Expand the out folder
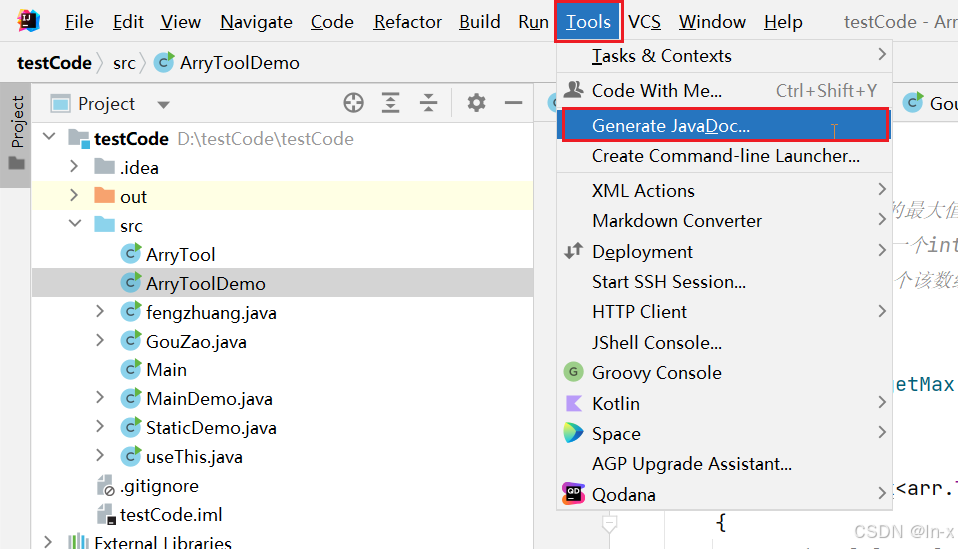The image size is (958, 549). pyautogui.click(x=74, y=195)
